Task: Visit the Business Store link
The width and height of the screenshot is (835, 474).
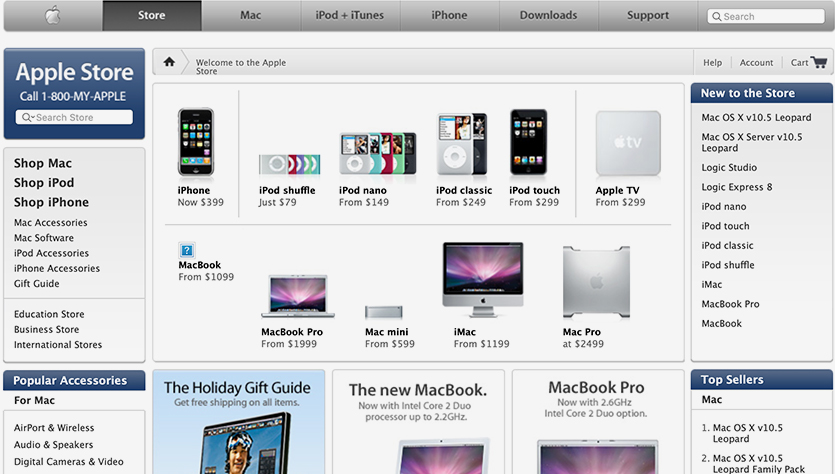Action: [46, 330]
